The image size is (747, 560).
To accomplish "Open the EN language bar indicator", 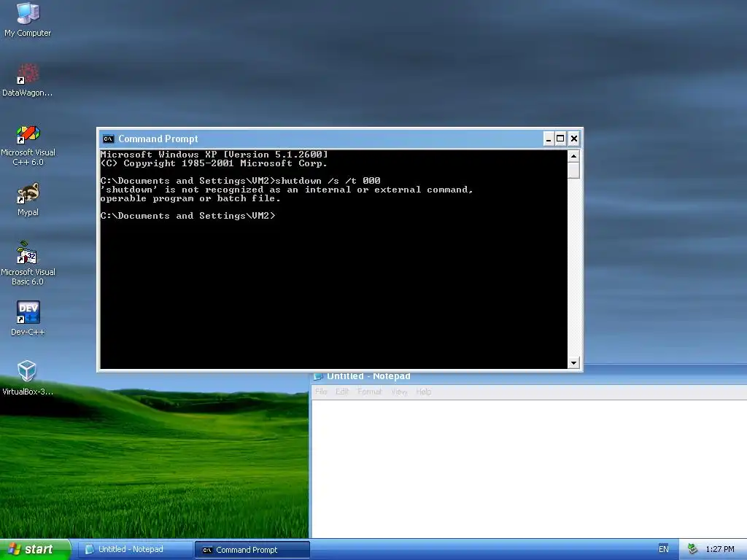I will click(x=663, y=549).
